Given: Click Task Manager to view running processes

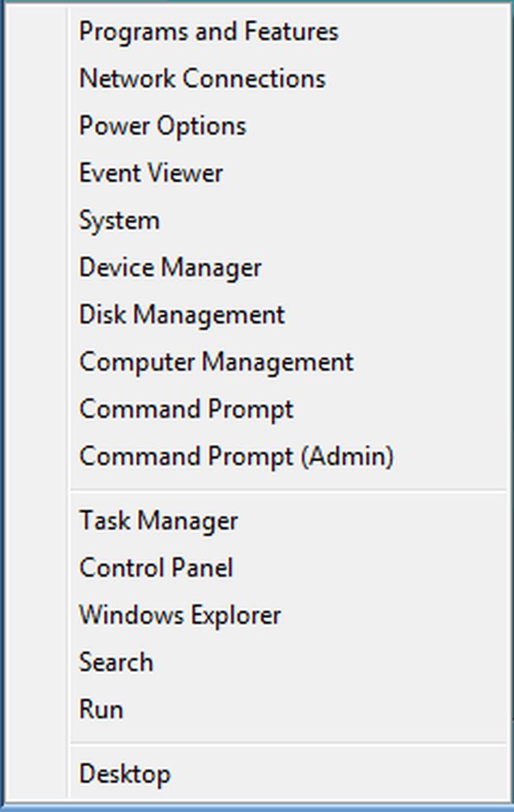Looking at the screenshot, I should pyautogui.click(x=158, y=521).
